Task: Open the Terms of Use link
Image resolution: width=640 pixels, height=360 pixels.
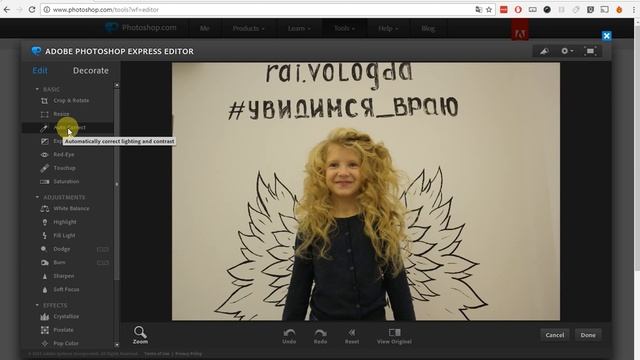Action: click(157, 354)
